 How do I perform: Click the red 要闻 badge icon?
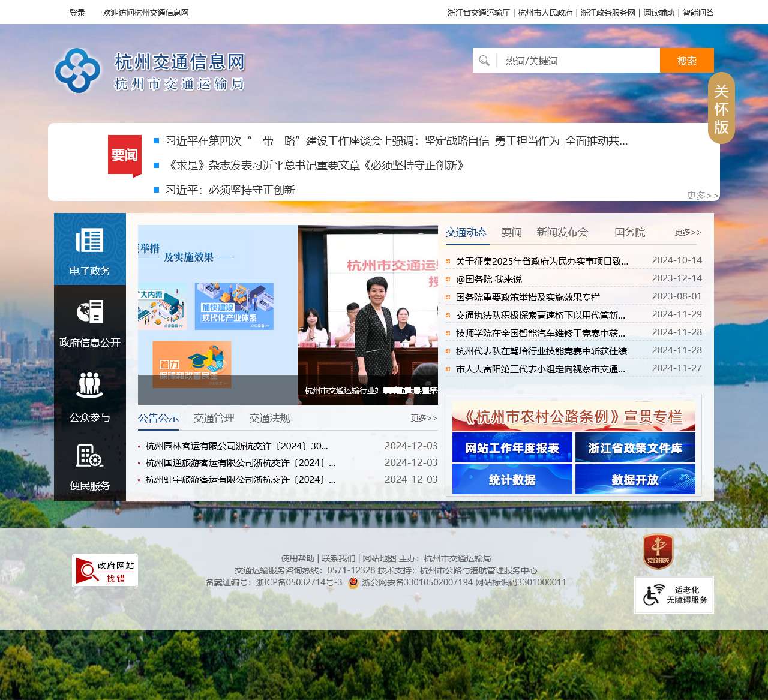125,155
